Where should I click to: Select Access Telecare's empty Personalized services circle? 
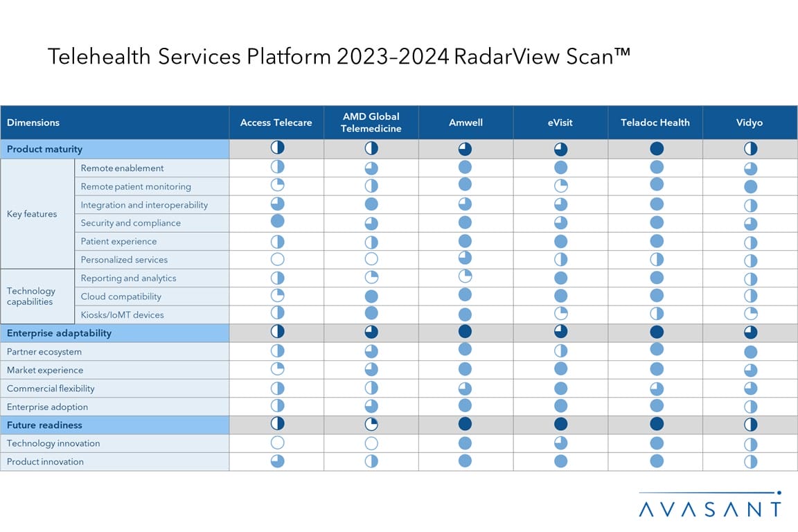(277, 259)
